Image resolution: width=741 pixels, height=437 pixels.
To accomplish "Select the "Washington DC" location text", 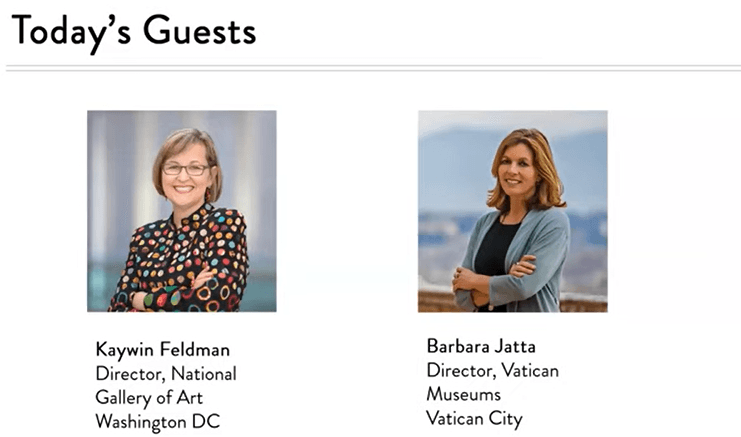I will tap(157, 421).
